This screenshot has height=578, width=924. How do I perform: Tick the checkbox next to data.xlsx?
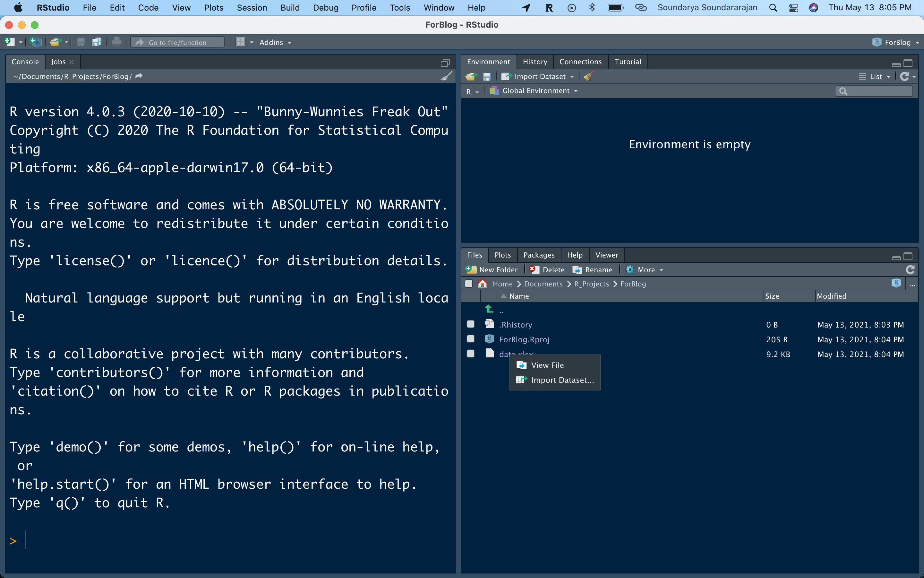point(471,354)
